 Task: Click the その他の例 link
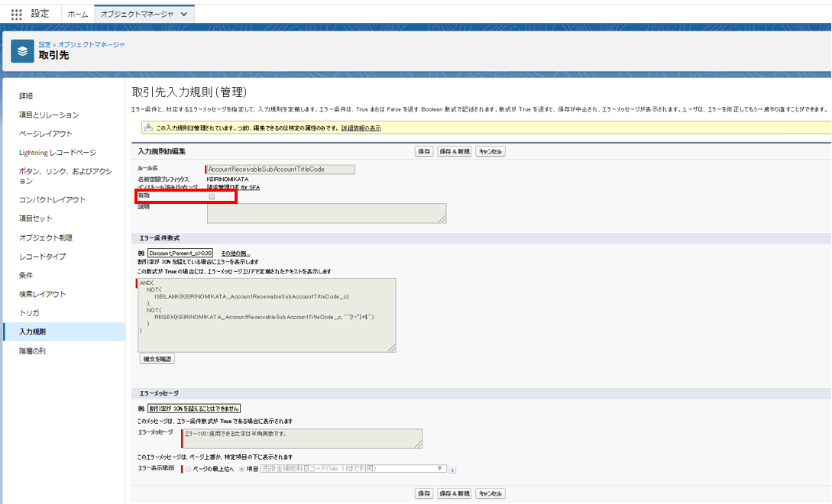235,254
